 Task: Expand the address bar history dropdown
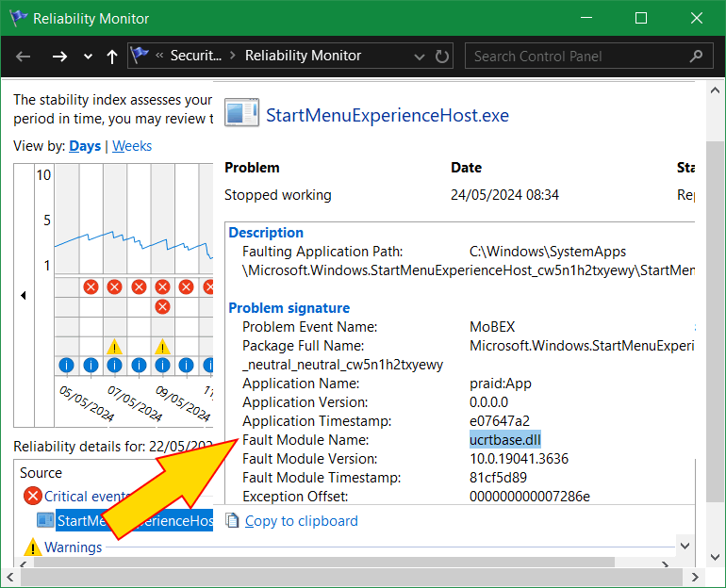click(419, 57)
